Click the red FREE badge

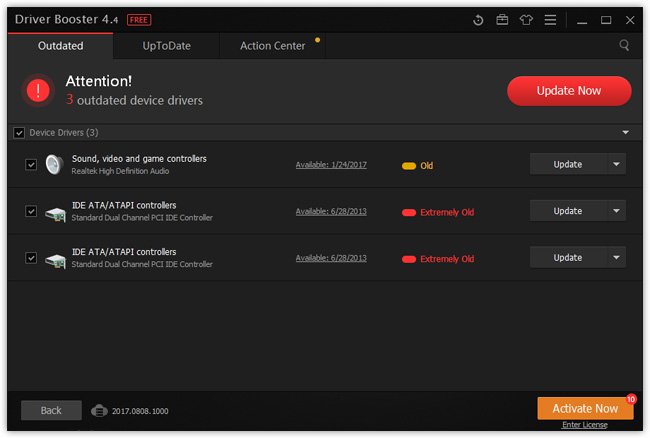139,20
